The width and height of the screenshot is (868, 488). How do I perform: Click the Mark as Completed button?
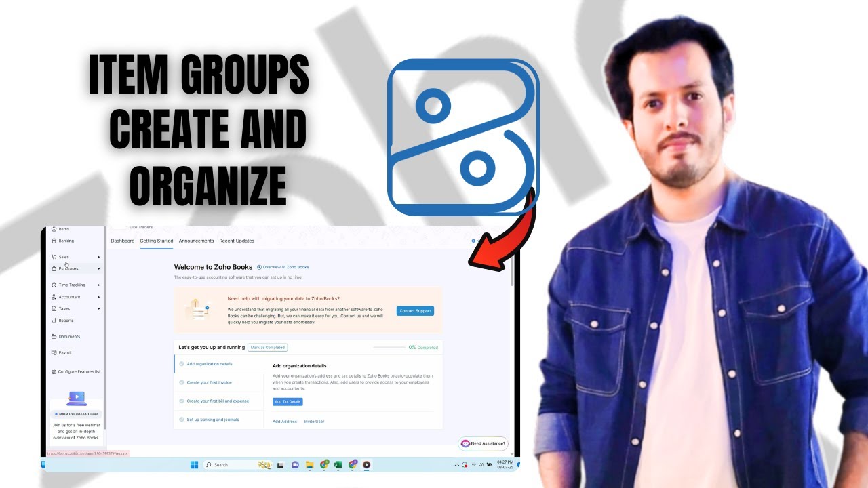click(x=267, y=347)
